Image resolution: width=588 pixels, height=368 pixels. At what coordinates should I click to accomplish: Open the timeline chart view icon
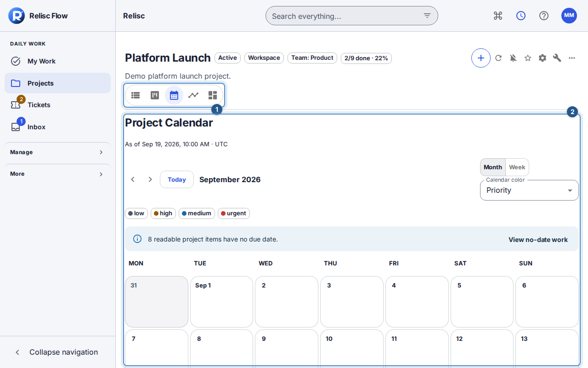(x=193, y=95)
